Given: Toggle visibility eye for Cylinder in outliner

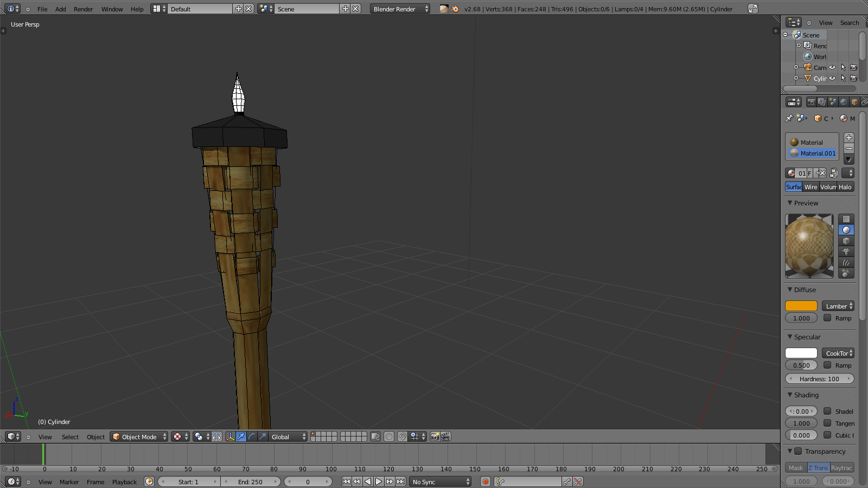Looking at the screenshot, I should click(832, 79).
